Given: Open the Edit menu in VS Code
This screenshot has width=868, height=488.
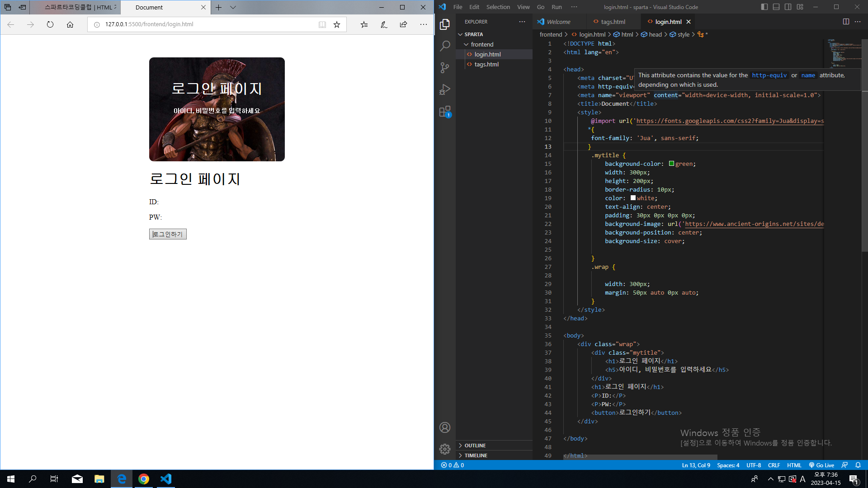Looking at the screenshot, I should (x=474, y=7).
